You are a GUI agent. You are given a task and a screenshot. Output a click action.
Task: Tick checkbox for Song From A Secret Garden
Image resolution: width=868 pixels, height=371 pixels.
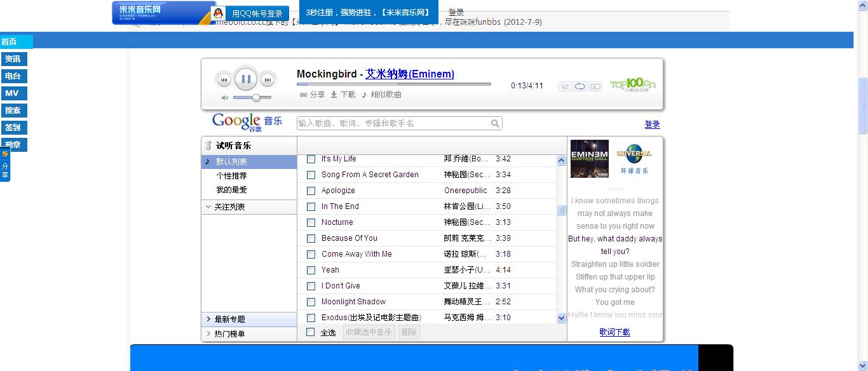tap(311, 175)
